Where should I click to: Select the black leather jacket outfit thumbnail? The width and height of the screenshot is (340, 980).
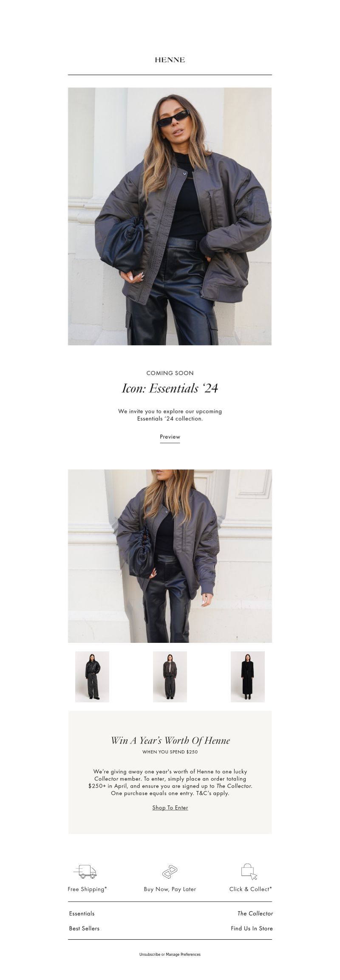coord(92,676)
